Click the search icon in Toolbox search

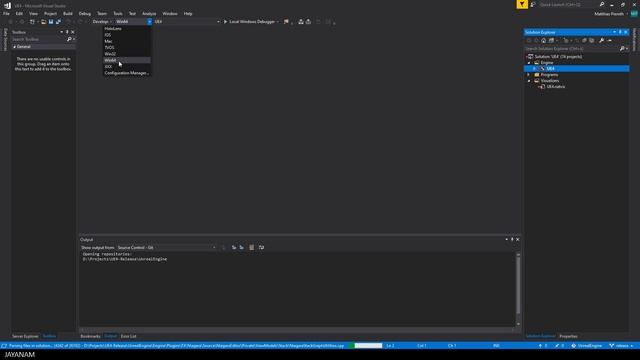tap(69, 39)
